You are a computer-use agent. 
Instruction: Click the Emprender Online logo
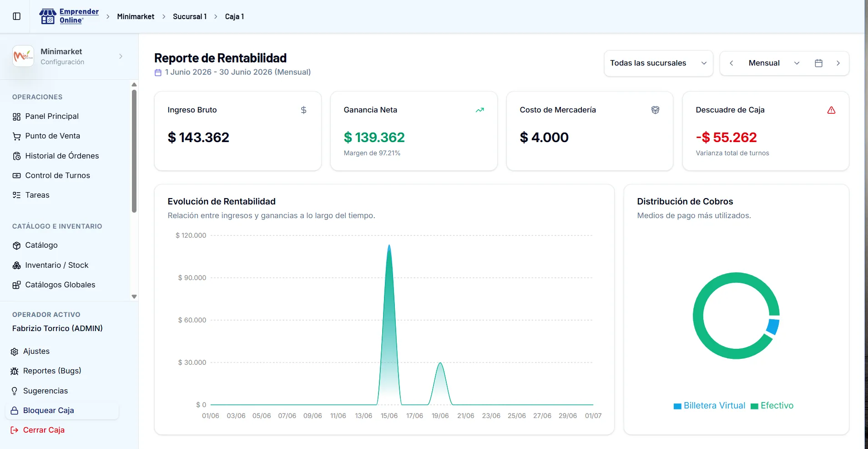(x=69, y=16)
